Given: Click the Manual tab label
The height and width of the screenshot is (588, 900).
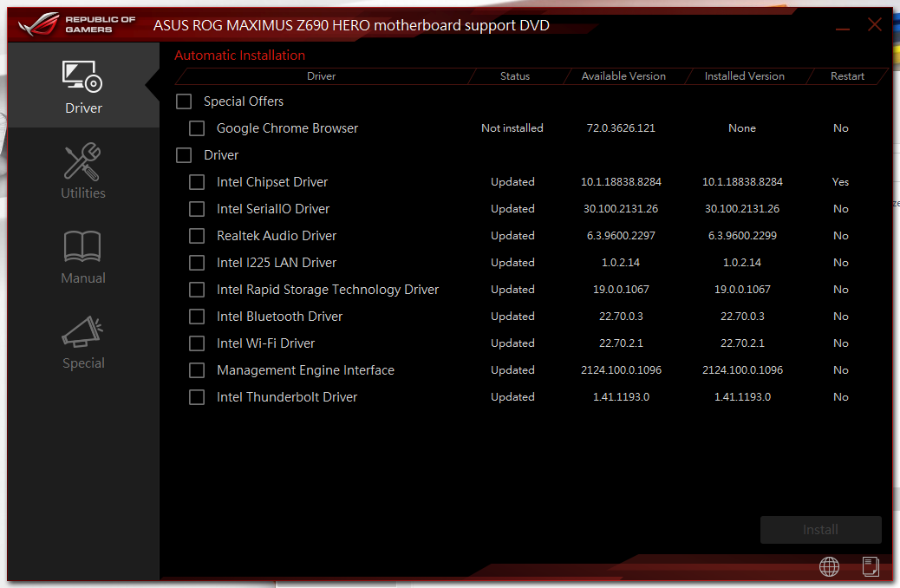Looking at the screenshot, I should tap(83, 278).
